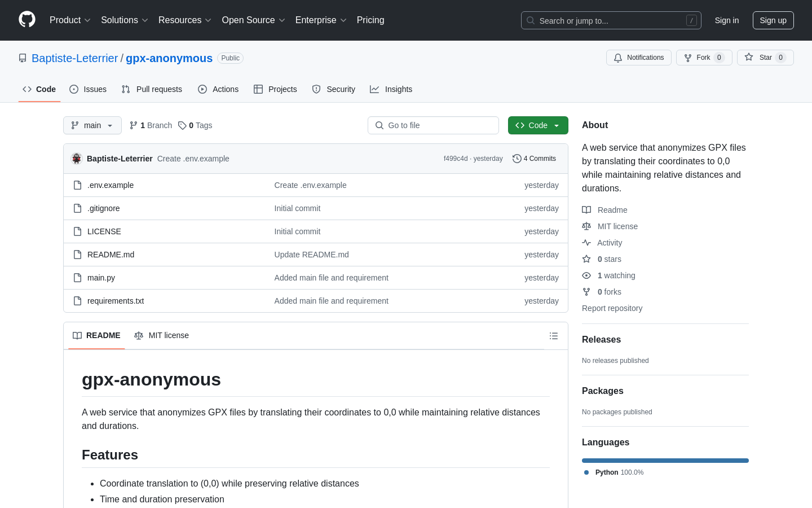This screenshot has width=812, height=508.
Task: View the 1 watching link
Action: 608,275
